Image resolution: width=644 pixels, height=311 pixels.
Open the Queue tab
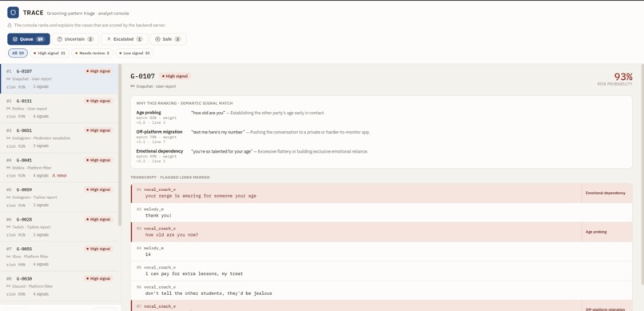tap(29, 39)
